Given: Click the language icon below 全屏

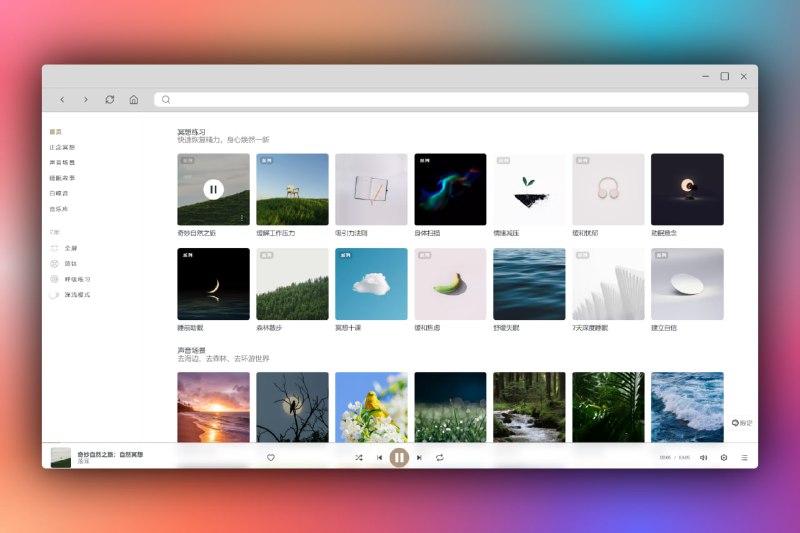Looking at the screenshot, I should click(x=55, y=264).
